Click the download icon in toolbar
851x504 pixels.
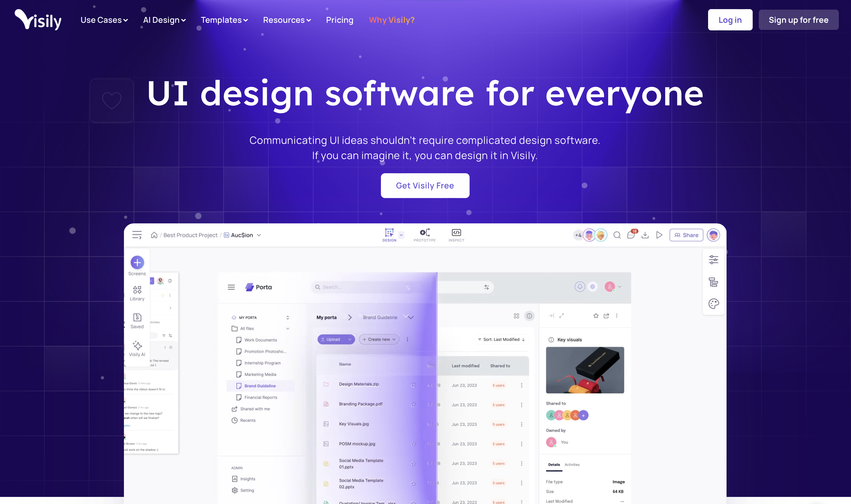(645, 235)
